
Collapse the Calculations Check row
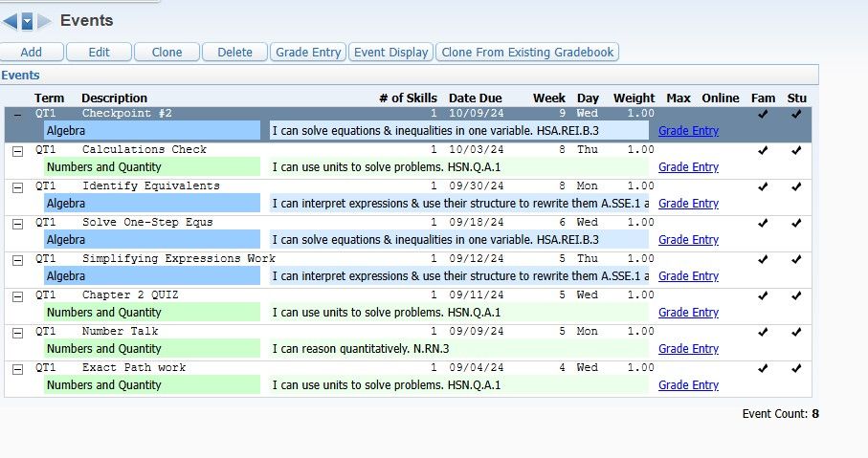17,151
